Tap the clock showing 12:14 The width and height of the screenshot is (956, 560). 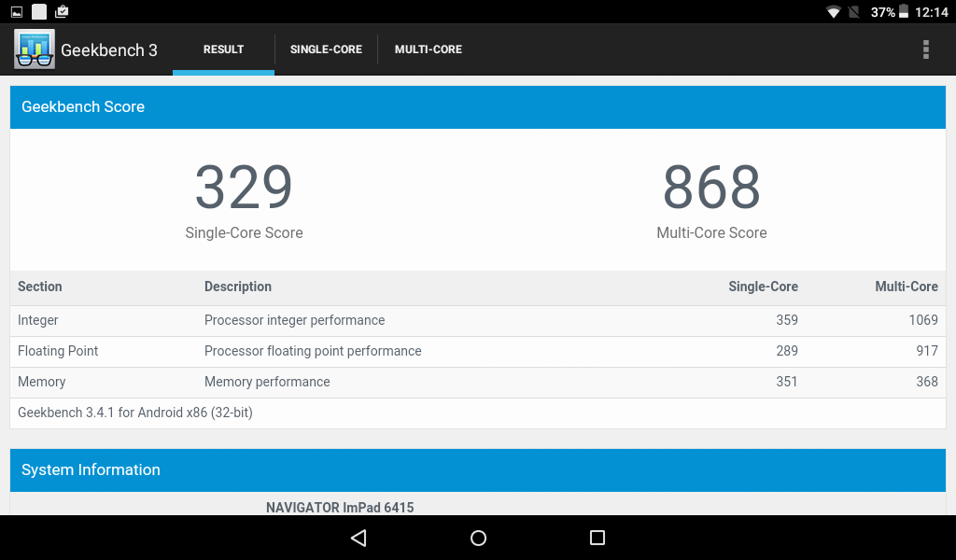[931, 12]
